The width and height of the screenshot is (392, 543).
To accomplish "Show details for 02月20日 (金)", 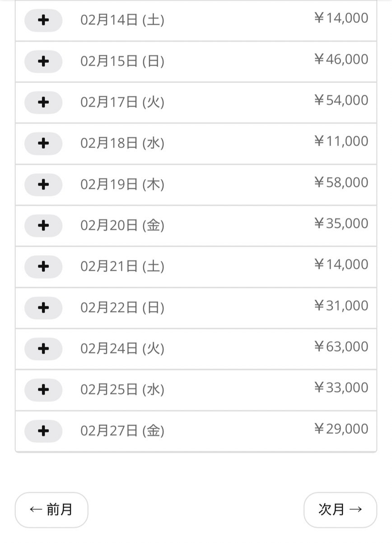I will click(43, 225).
